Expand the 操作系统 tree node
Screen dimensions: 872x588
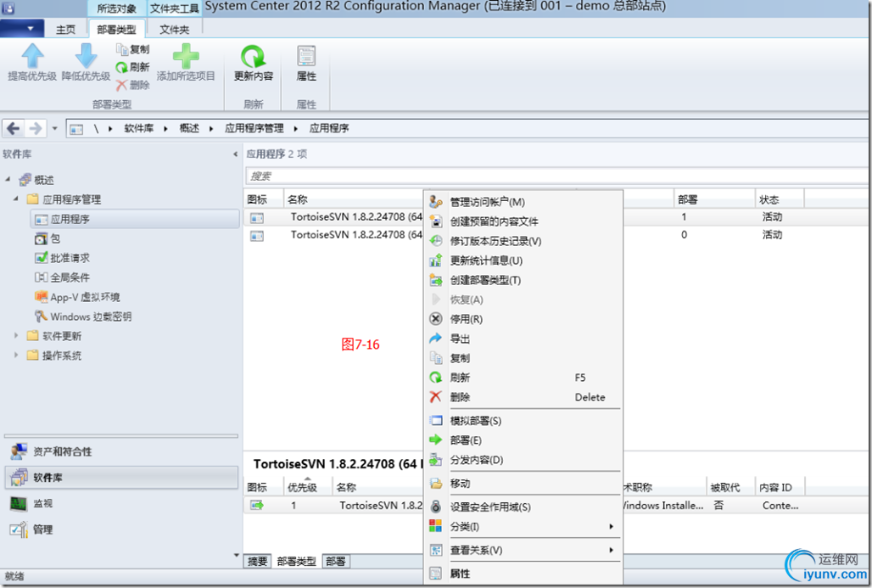pos(16,355)
